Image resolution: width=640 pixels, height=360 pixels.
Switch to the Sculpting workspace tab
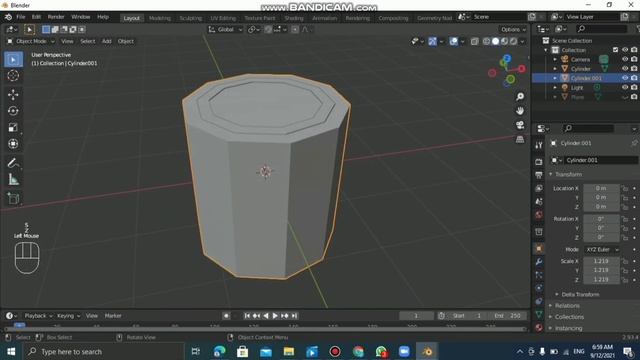pos(191,18)
